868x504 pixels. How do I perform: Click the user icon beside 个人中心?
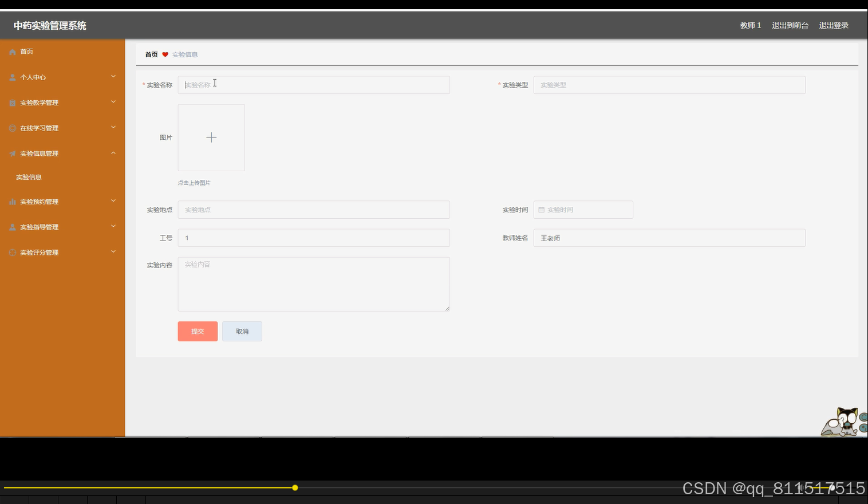click(13, 77)
